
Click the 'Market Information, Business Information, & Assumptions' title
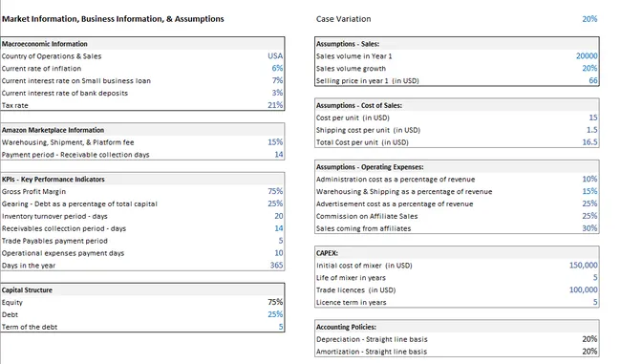[113, 19]
